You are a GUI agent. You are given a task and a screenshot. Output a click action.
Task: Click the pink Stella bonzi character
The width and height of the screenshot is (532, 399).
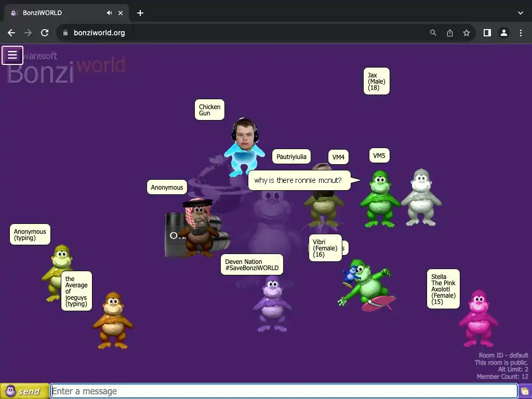[478, 318]
